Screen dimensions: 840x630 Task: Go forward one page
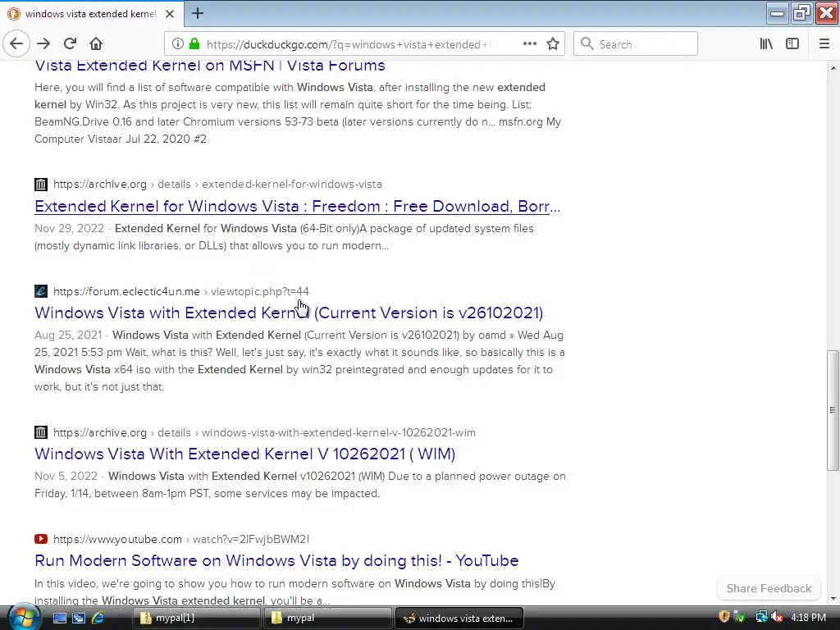pyautogui.click(x=43, y=44)
